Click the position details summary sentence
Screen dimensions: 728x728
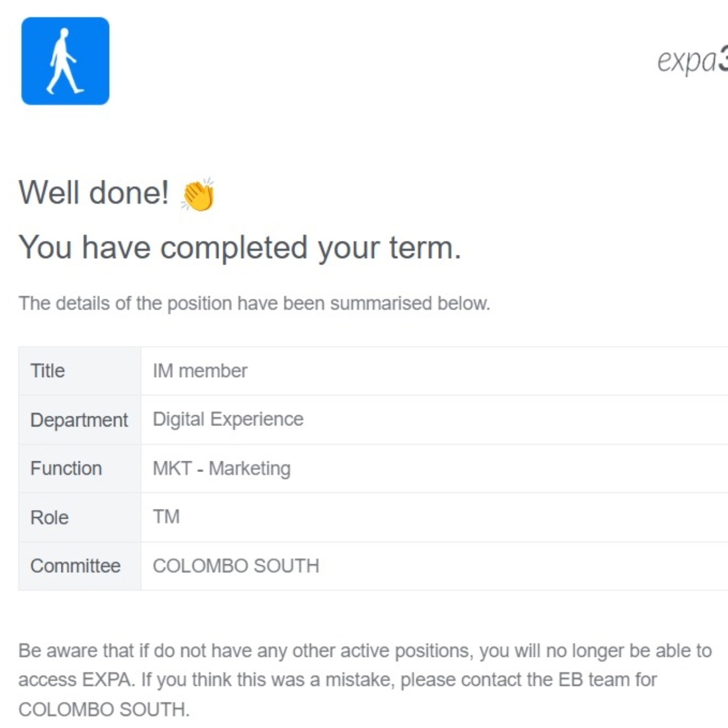(254, 303)
